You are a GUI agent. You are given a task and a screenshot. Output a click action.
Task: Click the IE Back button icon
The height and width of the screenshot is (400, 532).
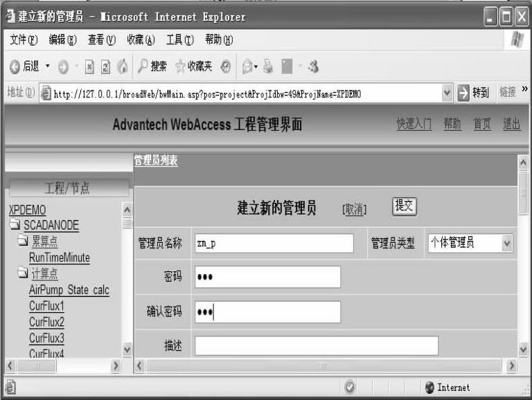pos(15,66)
